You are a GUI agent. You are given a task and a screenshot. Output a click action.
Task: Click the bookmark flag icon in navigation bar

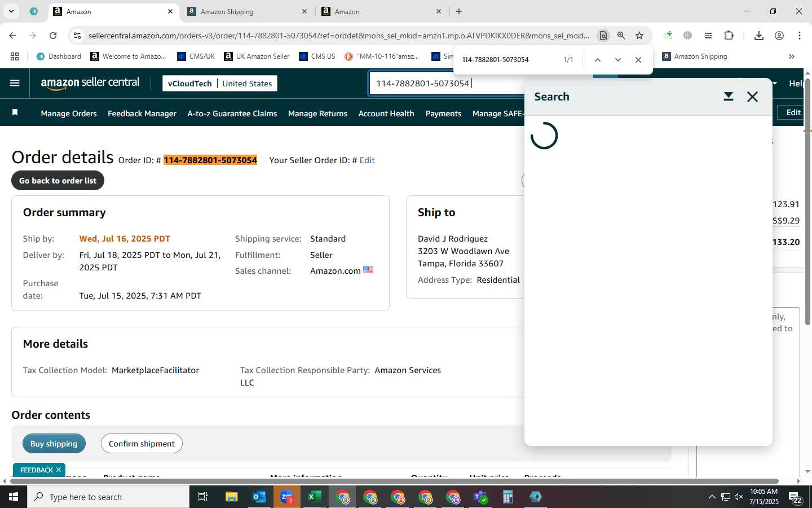tap(15, 113)
